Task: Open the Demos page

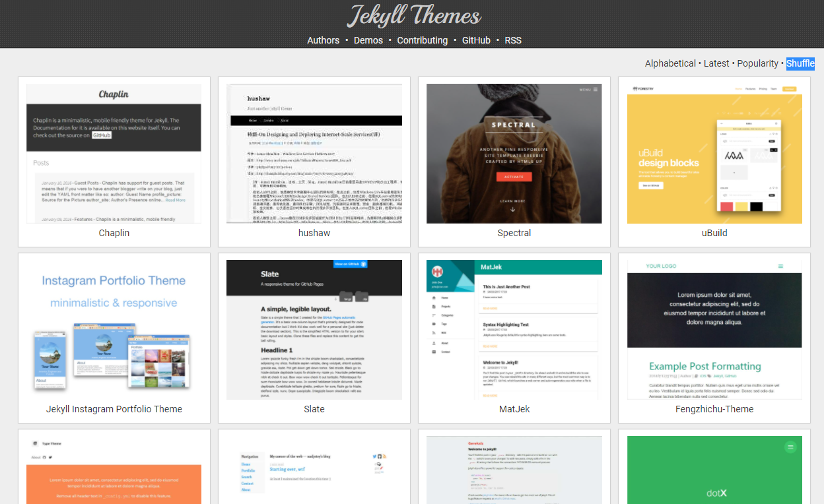Action: click(x=368, y=40)
